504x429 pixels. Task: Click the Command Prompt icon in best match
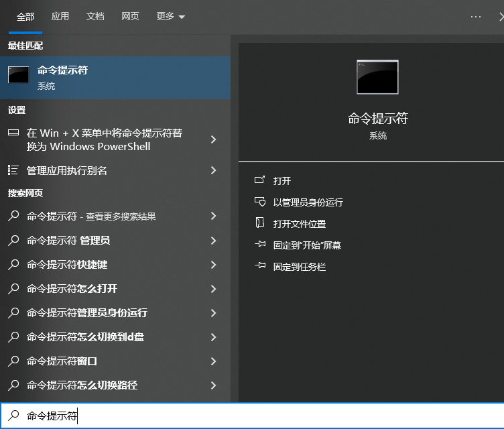point(18,75)
